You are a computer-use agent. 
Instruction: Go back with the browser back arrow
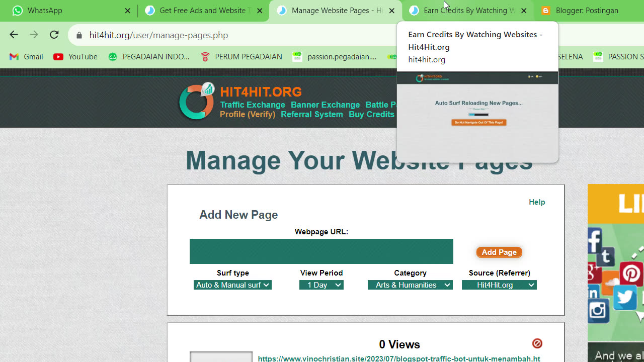(x=14, y=35)
